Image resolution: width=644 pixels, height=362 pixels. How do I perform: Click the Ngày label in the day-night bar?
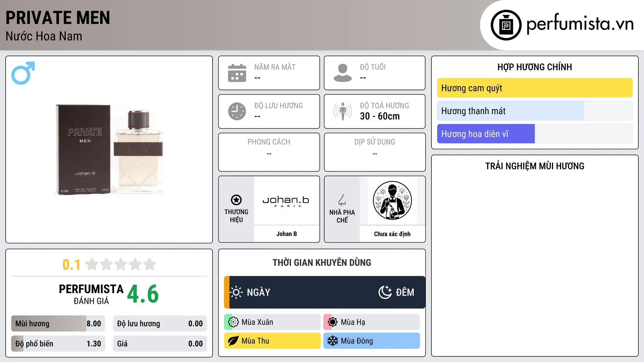point(258,292)
